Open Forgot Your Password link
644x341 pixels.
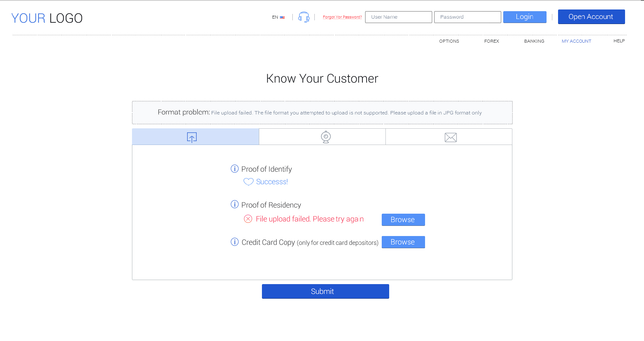342,17
